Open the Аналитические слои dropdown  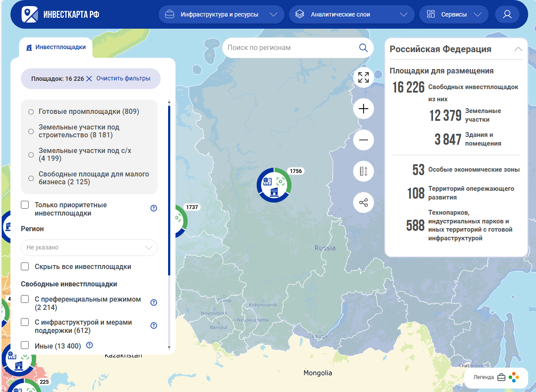tap(352, 14)
